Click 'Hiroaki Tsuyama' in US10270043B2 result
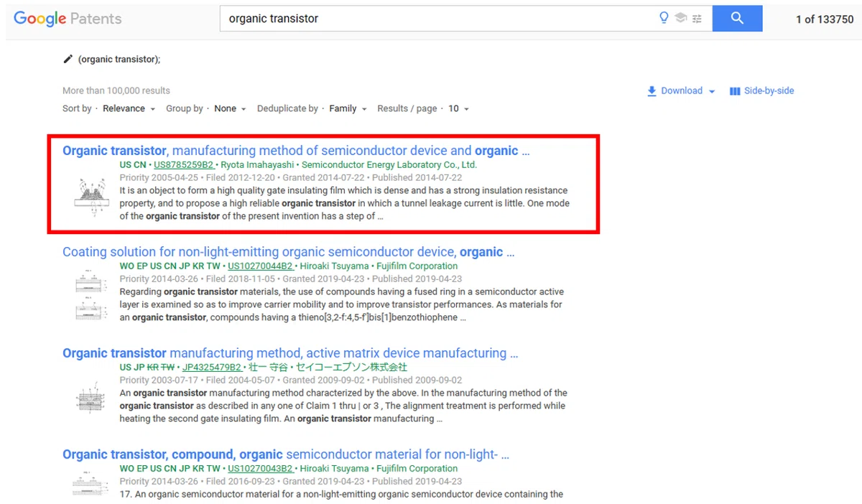 335,469
